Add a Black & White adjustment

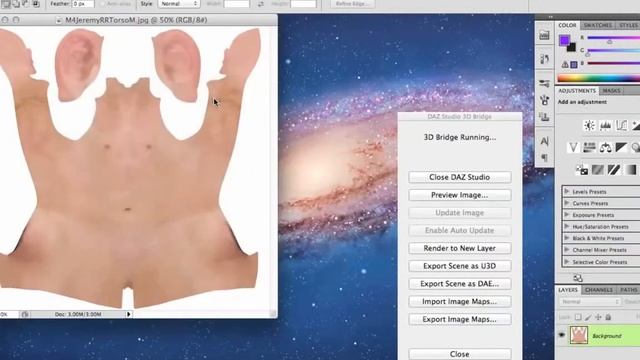click(621, 147)
